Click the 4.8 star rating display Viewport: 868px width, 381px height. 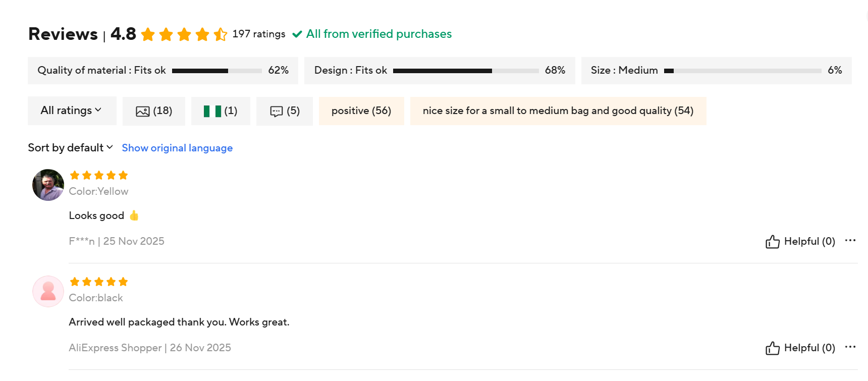click(x=184, y=34)
